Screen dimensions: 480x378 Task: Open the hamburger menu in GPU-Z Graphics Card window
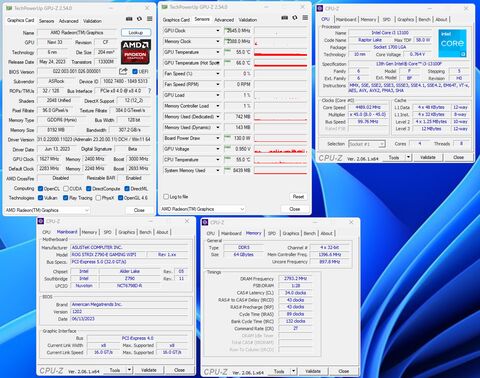[x=150, y=19]
